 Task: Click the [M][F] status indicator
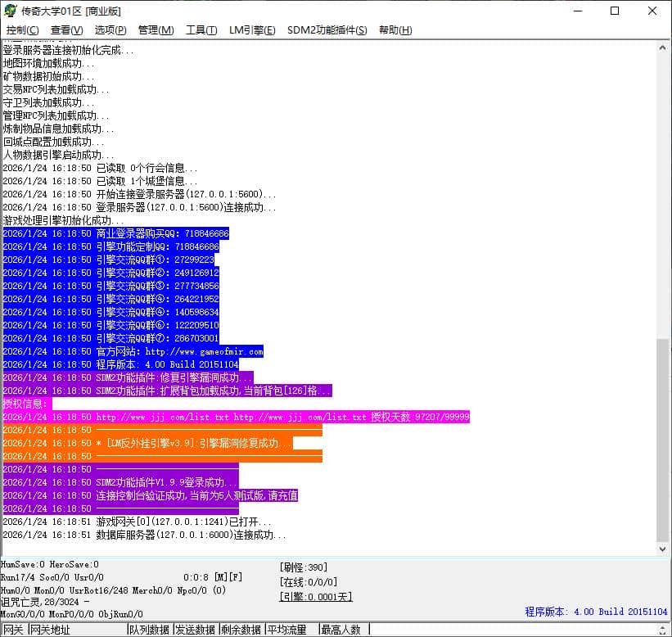[x=228, y=577]
